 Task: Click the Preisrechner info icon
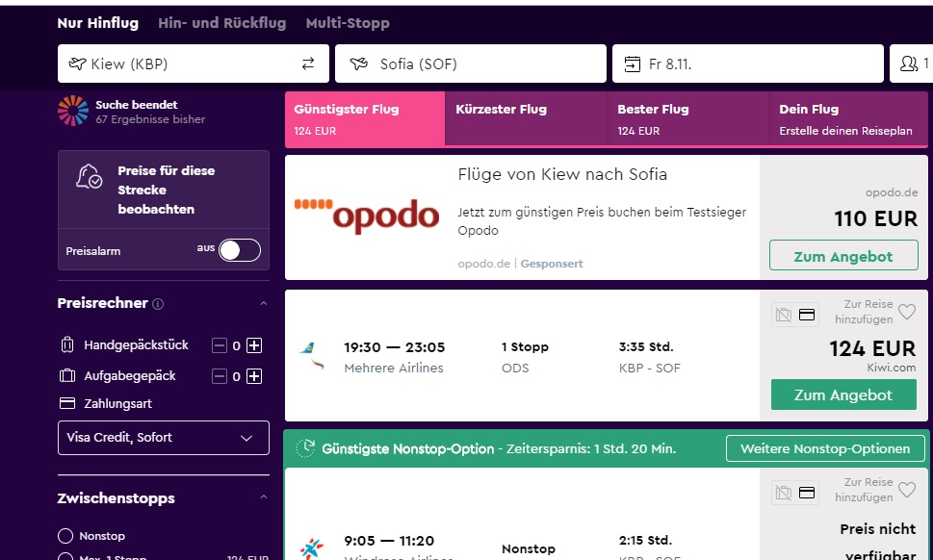(158, 304)
